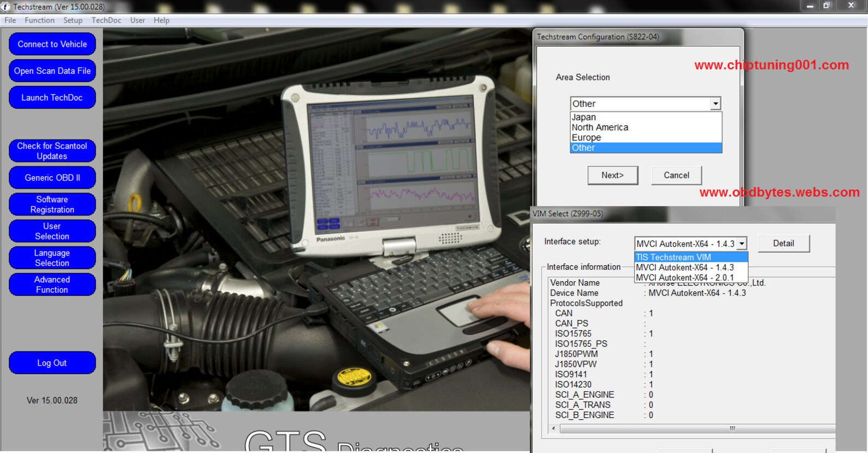
Task: Click the SCI_A_TRANS protocol row
Action: (x=604, y=405)
